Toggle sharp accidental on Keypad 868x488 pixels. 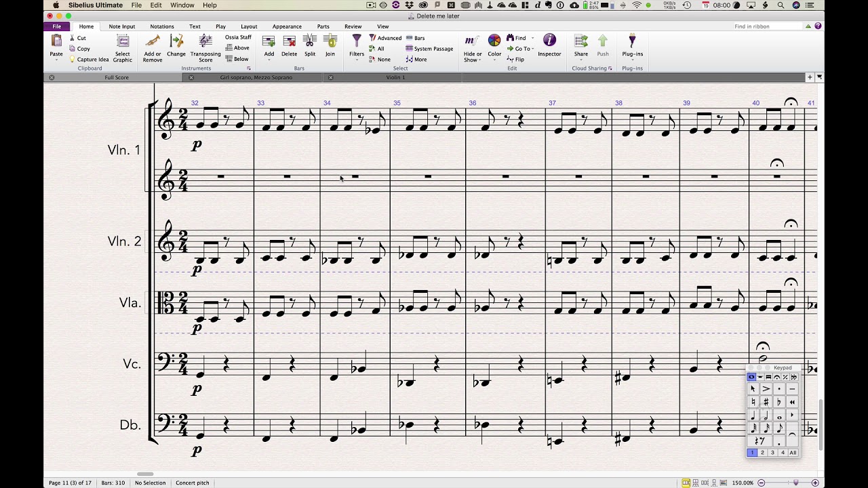pyautogui.click(x=766, y=402)
